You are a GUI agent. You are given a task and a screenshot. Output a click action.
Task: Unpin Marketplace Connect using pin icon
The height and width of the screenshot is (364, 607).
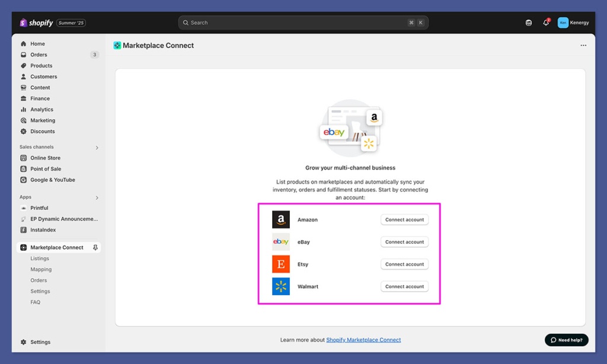point(95,248)
